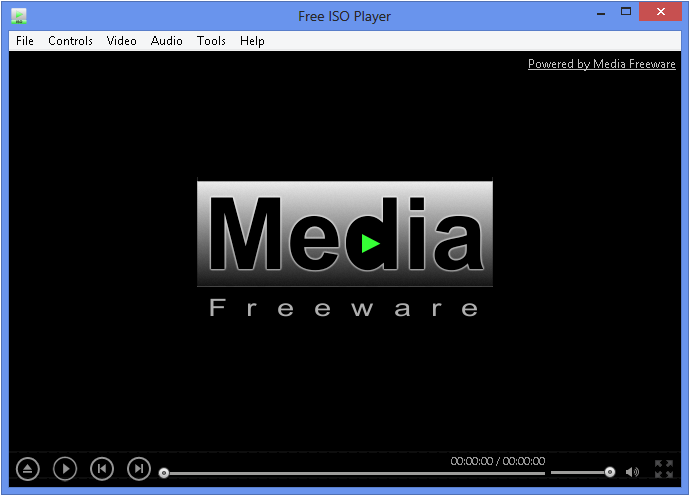Open the Help menu
The height and width of the screenshot is (496, 689).
tap(252, 41)
